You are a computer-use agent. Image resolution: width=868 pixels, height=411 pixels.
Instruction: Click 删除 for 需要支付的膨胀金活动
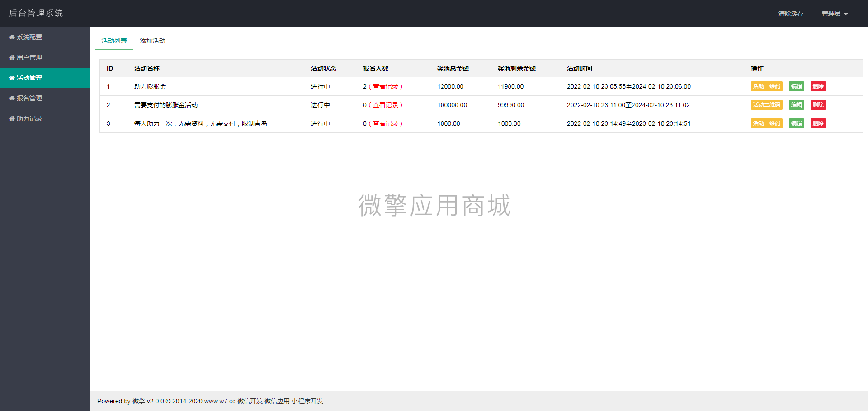coord(818,105)
